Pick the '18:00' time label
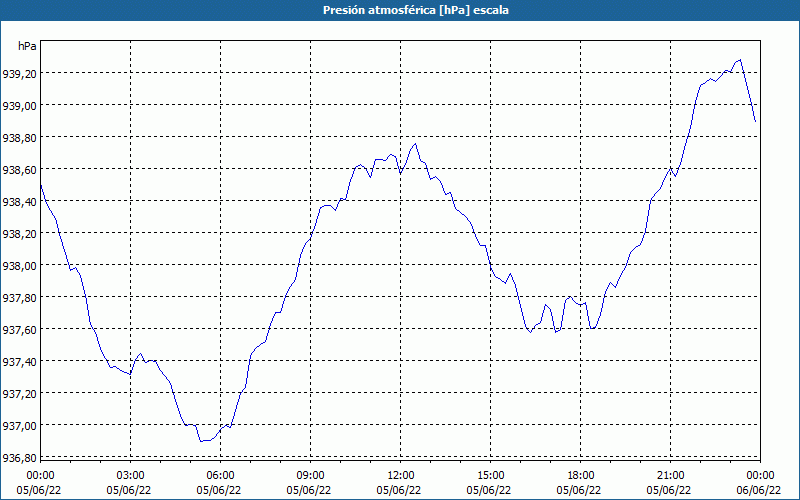 click(581, 476)
